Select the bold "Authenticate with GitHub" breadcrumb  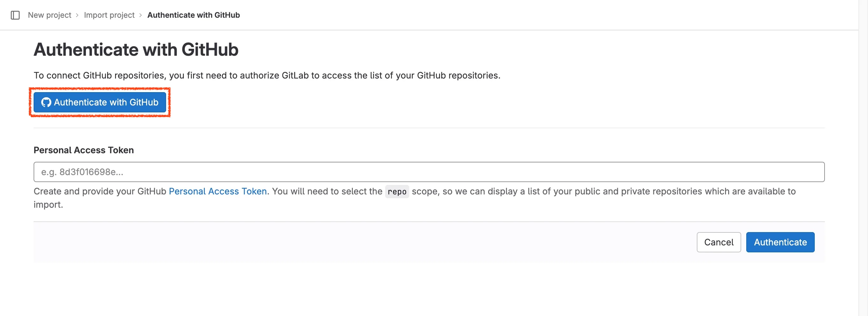193,15
